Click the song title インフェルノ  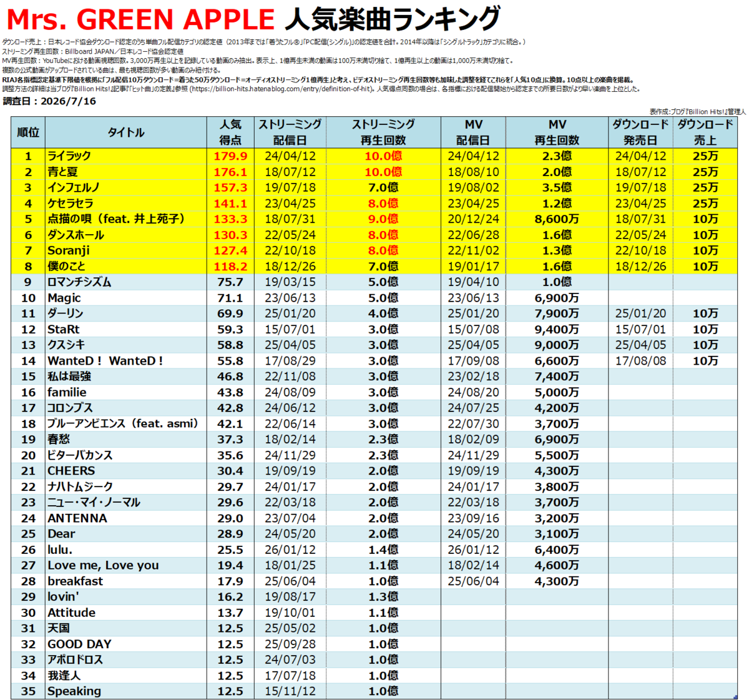point(74,187)
